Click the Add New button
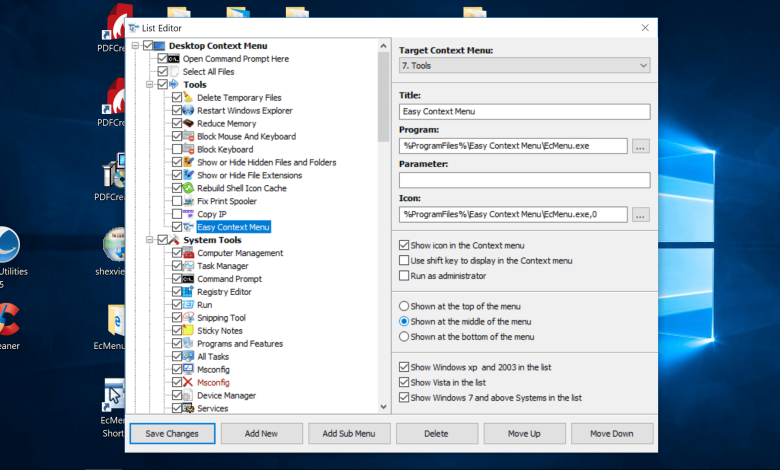Image resolution: width=780 pixels, height=470 pixels. coord(261,433)
